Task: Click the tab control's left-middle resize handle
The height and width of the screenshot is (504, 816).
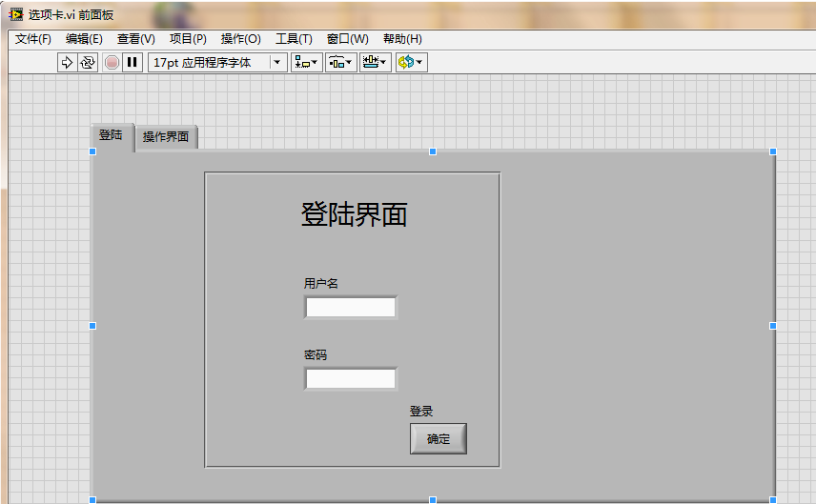Action: [92, 326]
